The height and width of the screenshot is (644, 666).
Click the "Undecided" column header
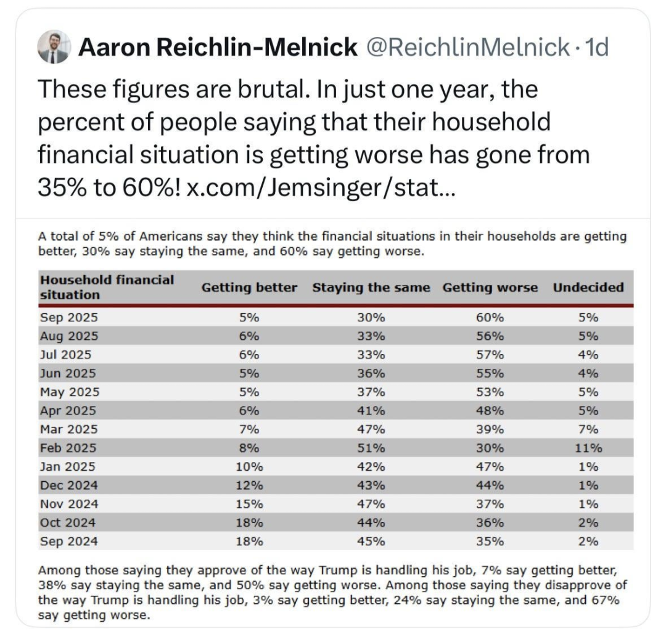(588, 287)
